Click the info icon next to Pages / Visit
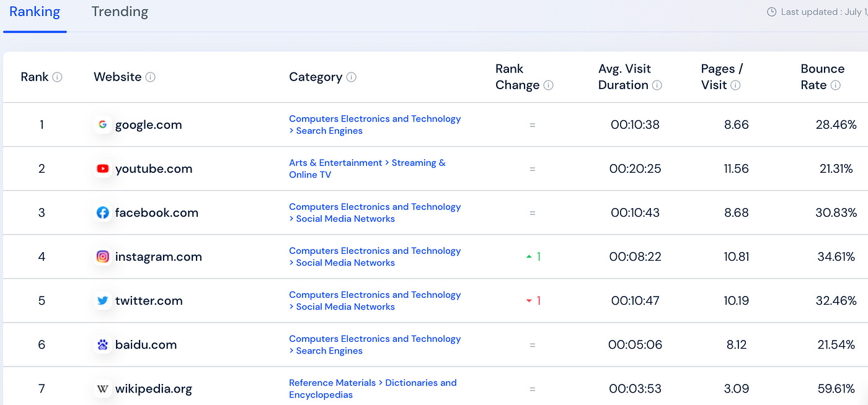Screen dimensions: 868x405 tap(735, 85)
